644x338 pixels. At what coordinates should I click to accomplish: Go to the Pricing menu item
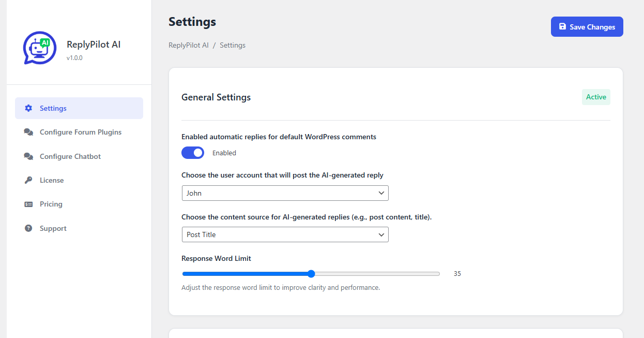(51, 204)
